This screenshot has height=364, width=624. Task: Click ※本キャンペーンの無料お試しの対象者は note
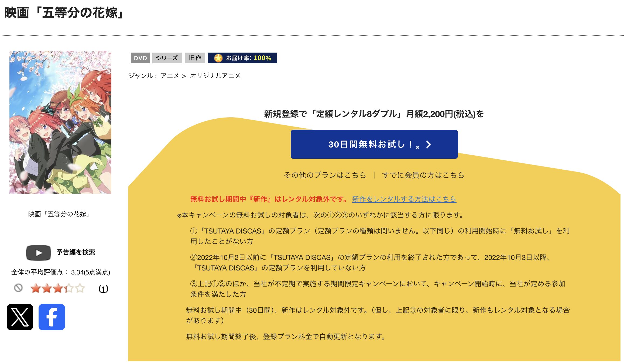pyautogui.click(x=320, y=215)
